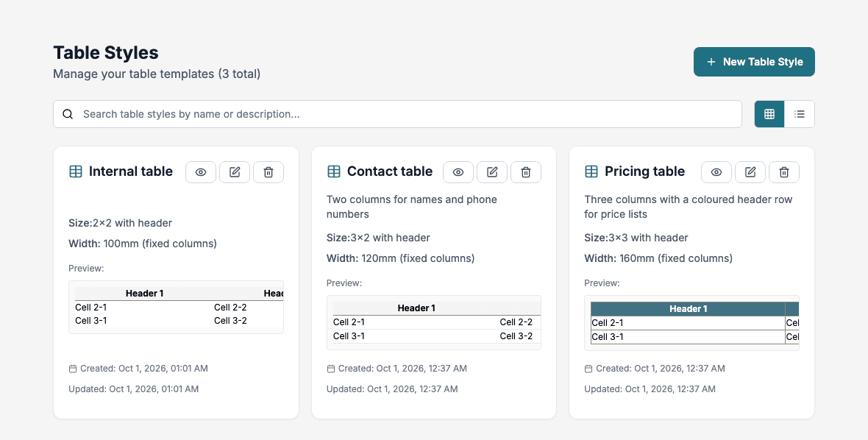Click the table icon beside Pricing table

coord(591,171)
